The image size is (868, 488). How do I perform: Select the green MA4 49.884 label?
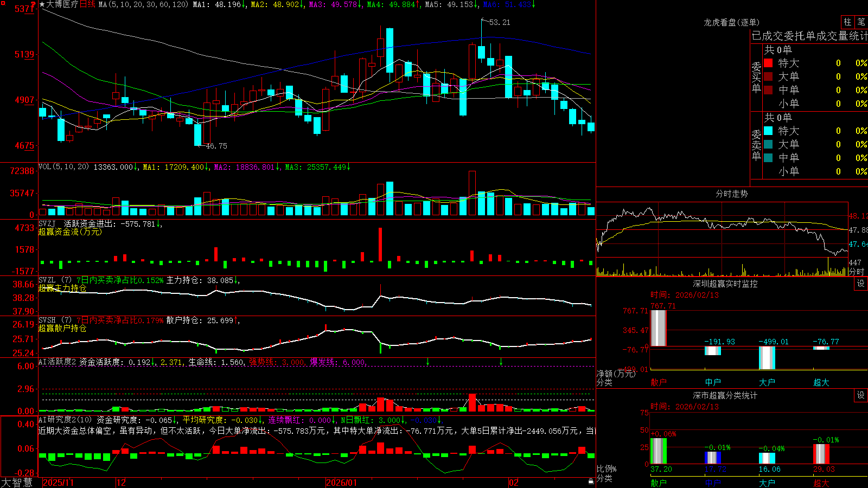(x=393, y=4)
